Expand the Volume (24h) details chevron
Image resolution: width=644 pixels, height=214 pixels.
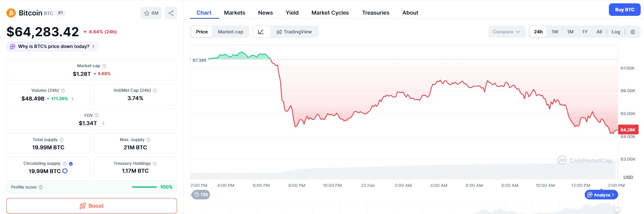(73, 99)
